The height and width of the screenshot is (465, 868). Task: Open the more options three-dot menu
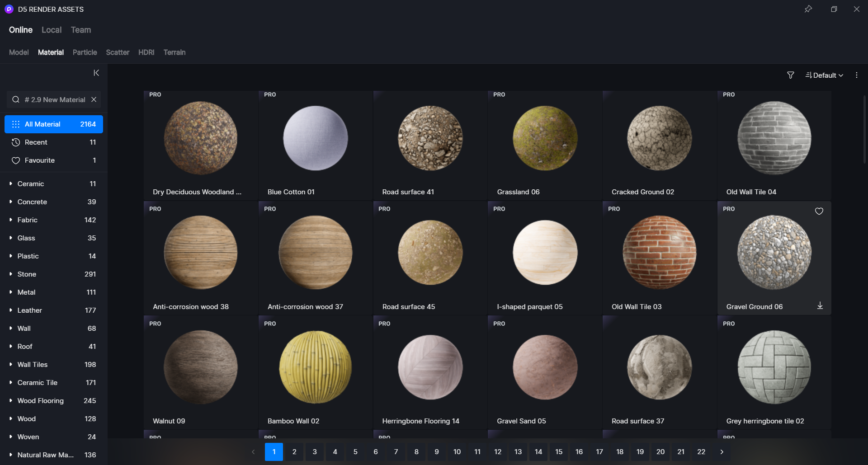point(856,75)
